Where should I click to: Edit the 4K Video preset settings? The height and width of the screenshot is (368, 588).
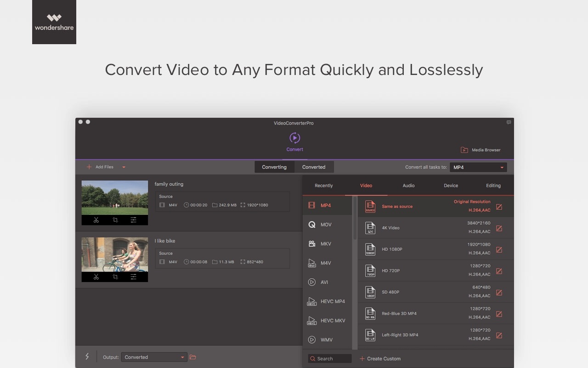pyautogui.click(x=499, y=228)
